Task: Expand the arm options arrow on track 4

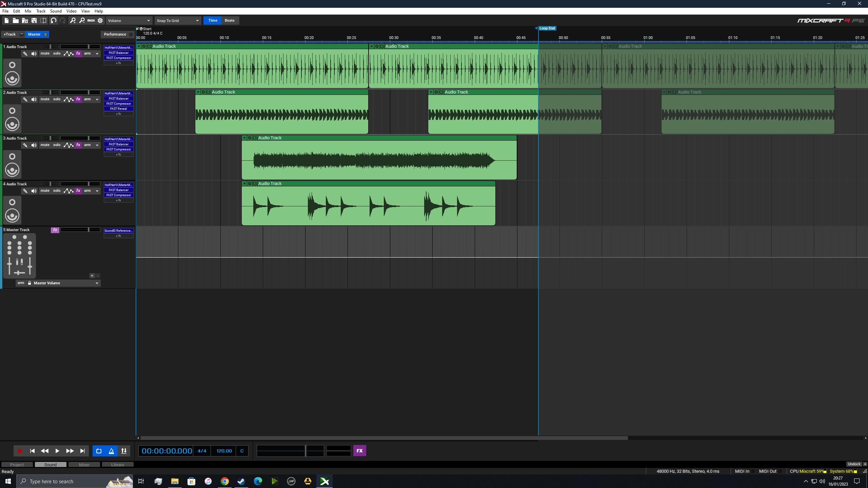Action: [97, 191]
